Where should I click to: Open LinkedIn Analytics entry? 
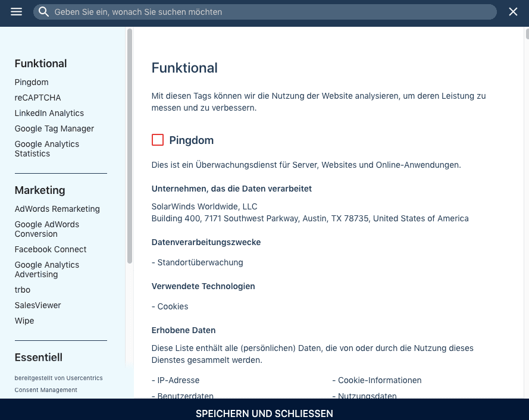(49, 113)
